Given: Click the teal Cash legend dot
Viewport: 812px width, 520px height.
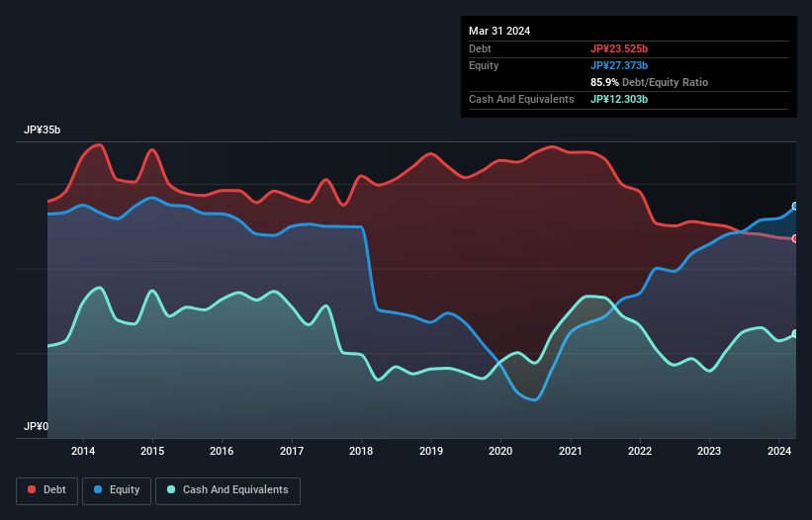Looking at the screenshot, I should [x=171, y=489].
